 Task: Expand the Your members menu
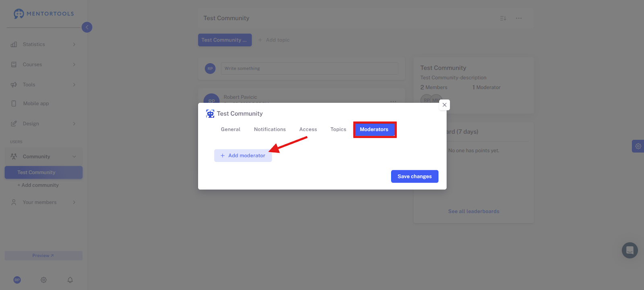[x=43, y=202]
